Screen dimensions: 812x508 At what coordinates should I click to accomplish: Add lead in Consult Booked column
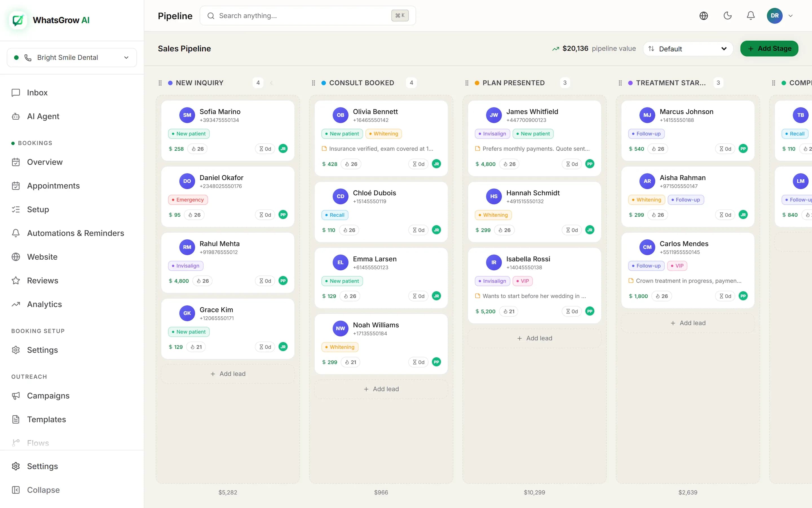pyautogui.click(x=381, y=389)
